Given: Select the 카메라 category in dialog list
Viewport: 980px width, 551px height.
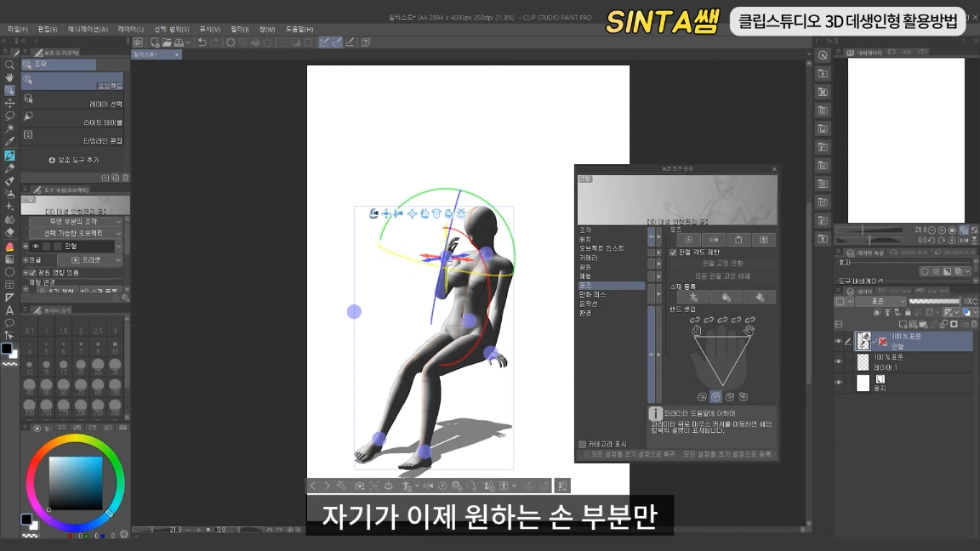Looking at the screenshot, I should pyautogui.click(x=589, y=258).
